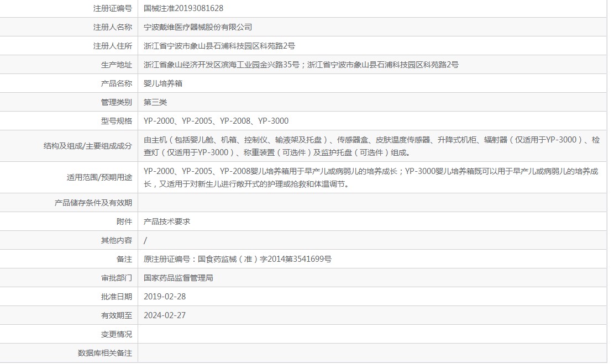The image size is (614, 364).
Task: Click the 变更情况 label
Action: point(116,334)
